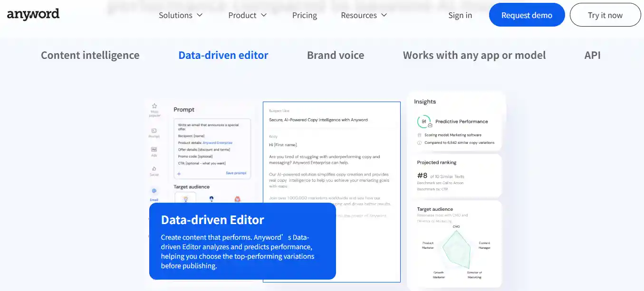
Task: Click the info icon beside Compared to
Action: coord(419,142)
